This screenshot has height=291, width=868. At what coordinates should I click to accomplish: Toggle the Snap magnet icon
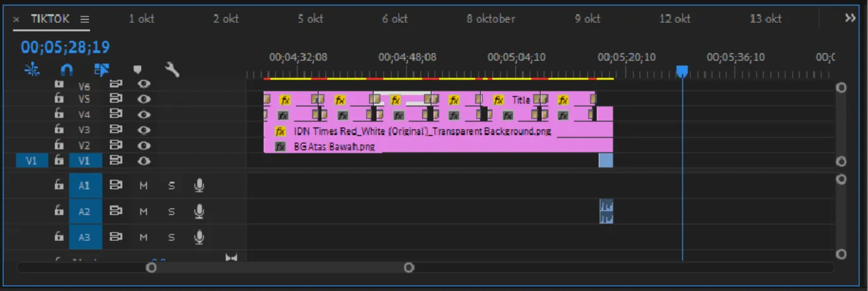pyautogui.click(x=66, y=70)
